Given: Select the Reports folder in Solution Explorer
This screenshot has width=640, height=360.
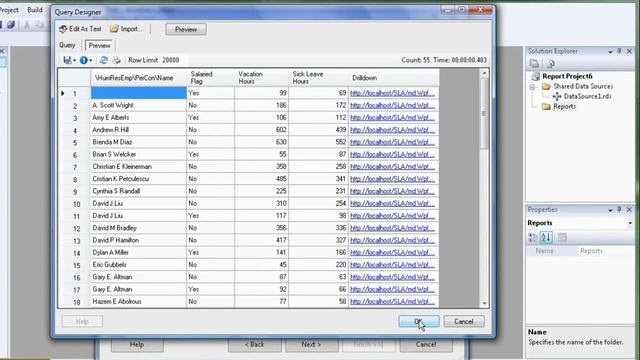Looking at the screenshot, I should (564, 107).
